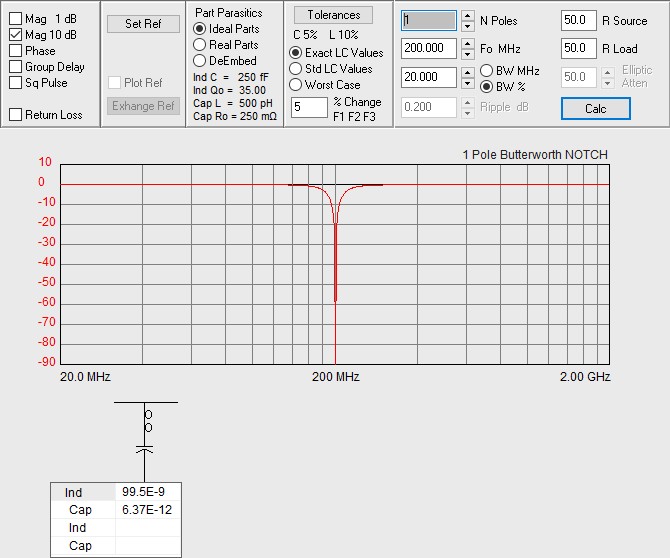Image resolution: width=670 pixels, height=558 pixels.
Task: Click the Cap value cell 6.37E-12
Action: 148,510
